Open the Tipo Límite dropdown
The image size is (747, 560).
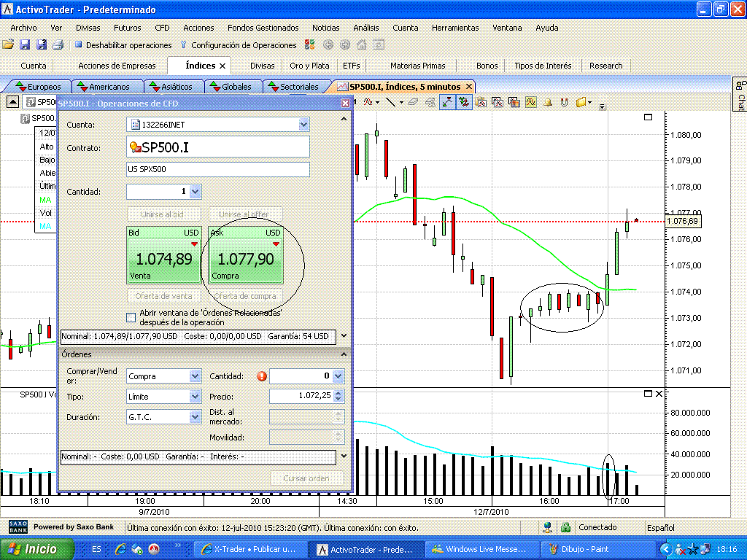(x=196, y=396)
